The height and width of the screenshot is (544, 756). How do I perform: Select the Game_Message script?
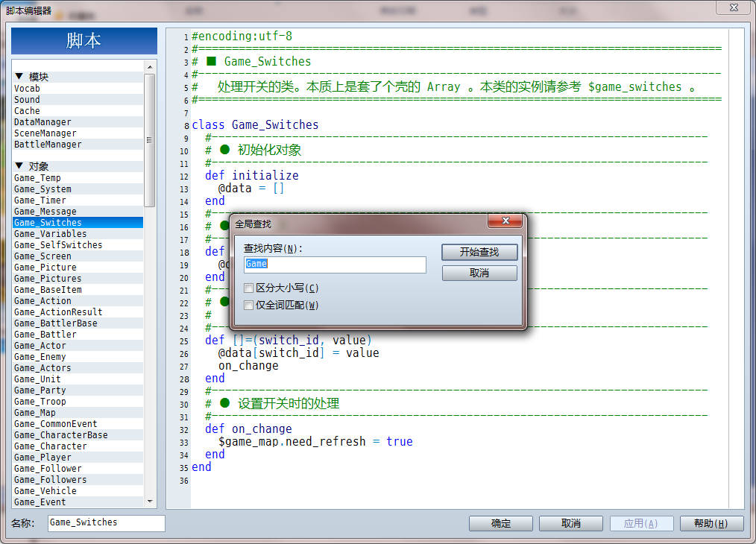click(x=78, y=212)
